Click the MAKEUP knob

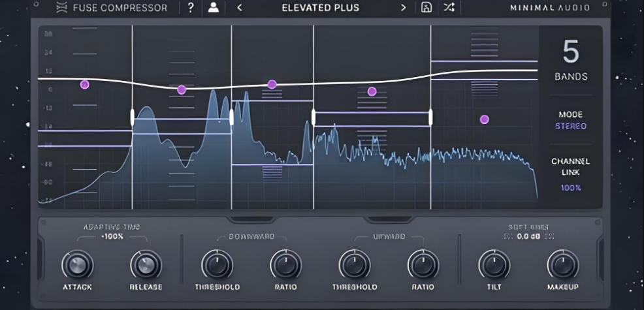[562, 265]
